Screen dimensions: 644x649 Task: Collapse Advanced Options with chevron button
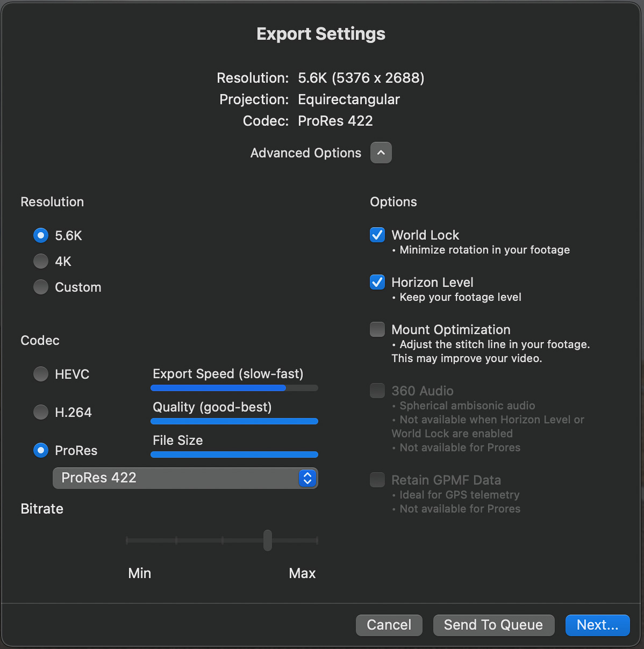381,153
